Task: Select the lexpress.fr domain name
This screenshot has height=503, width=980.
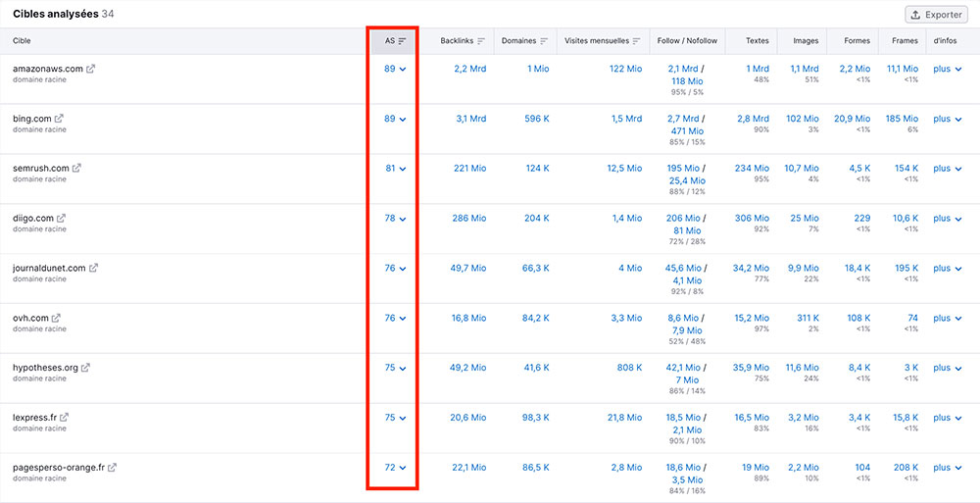Action: [x=35, y=418]
